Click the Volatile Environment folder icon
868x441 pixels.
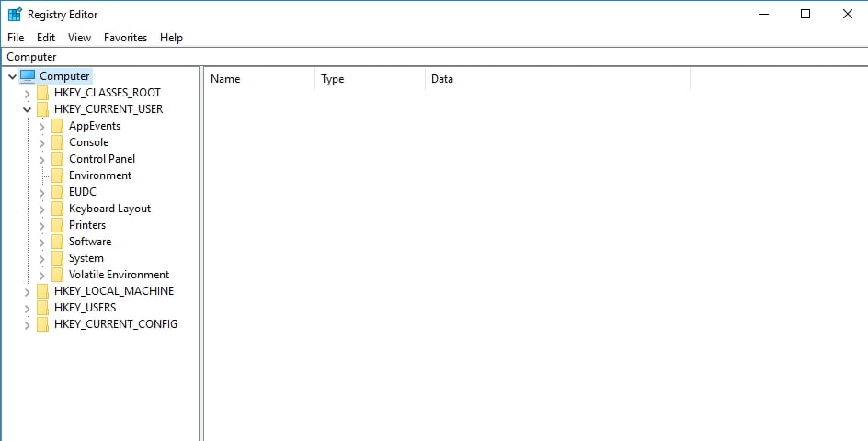coord(57,275)
